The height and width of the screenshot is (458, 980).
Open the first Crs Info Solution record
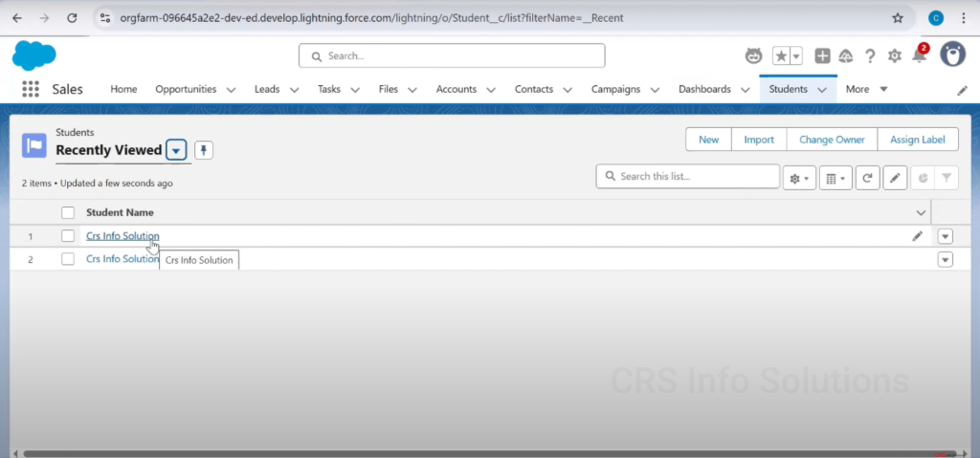[x=122, y=235]
